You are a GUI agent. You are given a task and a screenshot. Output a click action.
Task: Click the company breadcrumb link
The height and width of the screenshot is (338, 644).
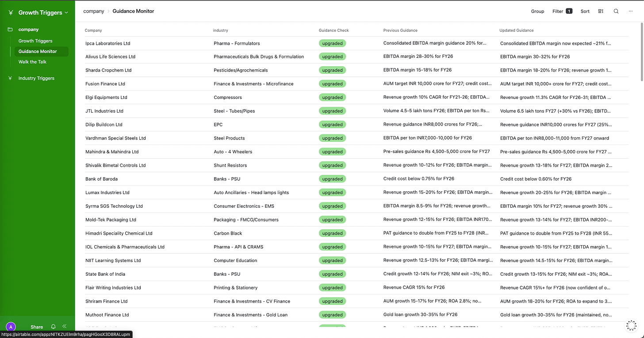[94, 11]
